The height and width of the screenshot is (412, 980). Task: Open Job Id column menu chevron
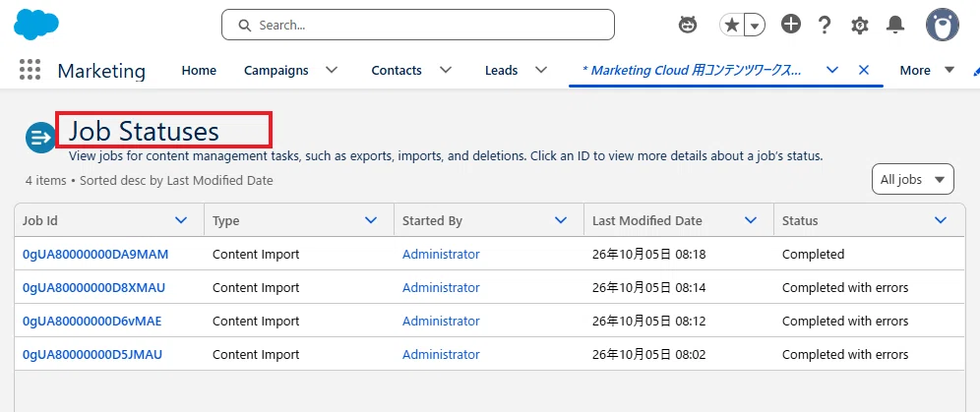point(181,219)
